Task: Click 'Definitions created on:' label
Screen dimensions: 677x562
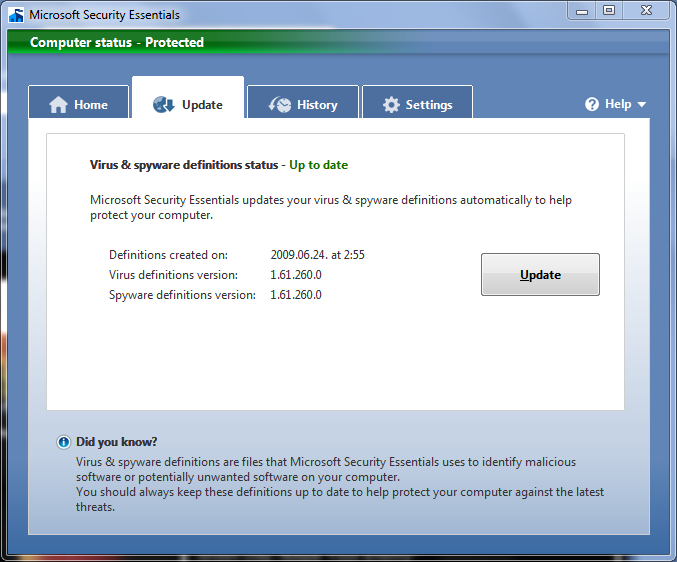Action: pos(168,255)
